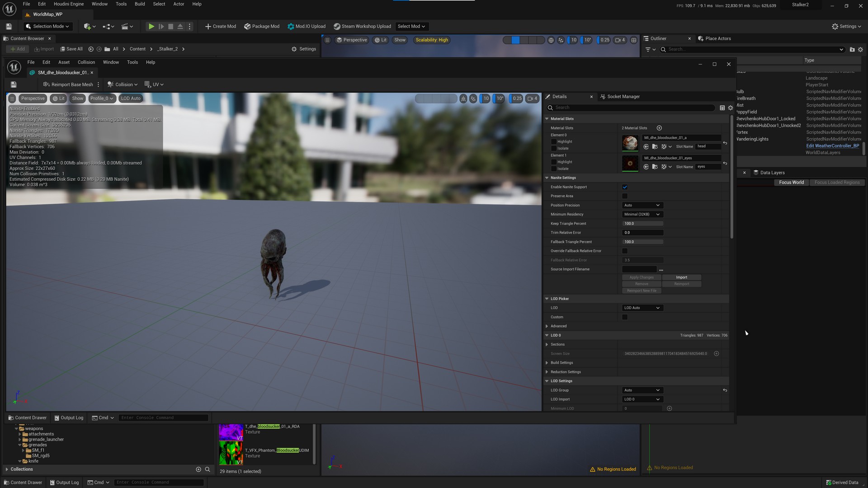Screen dimensions: 868x488
Task: Open the Blueprints dropdown in main toolbar
Action: (x=108, y=27)
